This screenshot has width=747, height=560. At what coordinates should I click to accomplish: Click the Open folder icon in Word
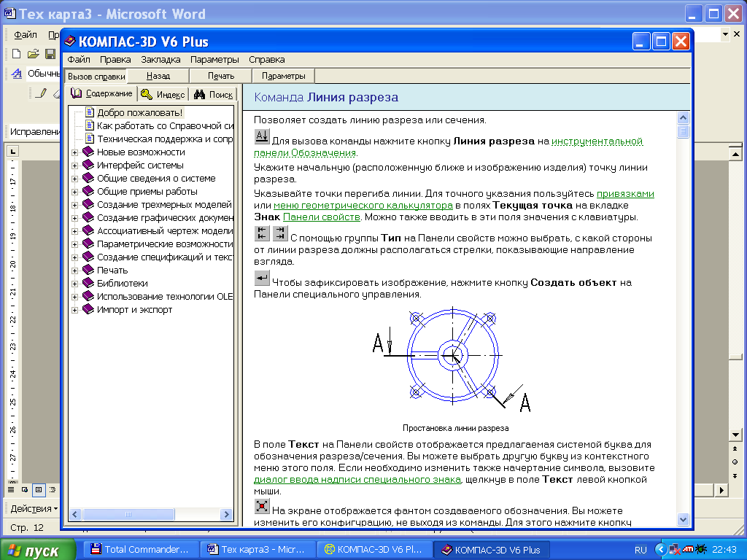pos(34,54)
